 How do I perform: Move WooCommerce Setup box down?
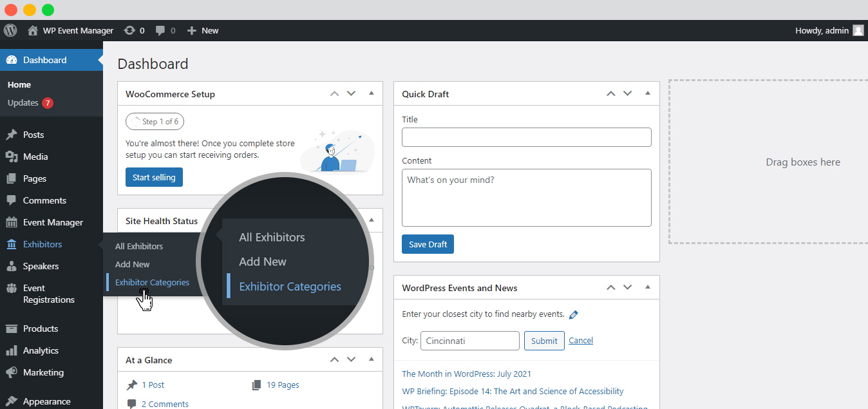pyautogui.click(x=351, y=93)
